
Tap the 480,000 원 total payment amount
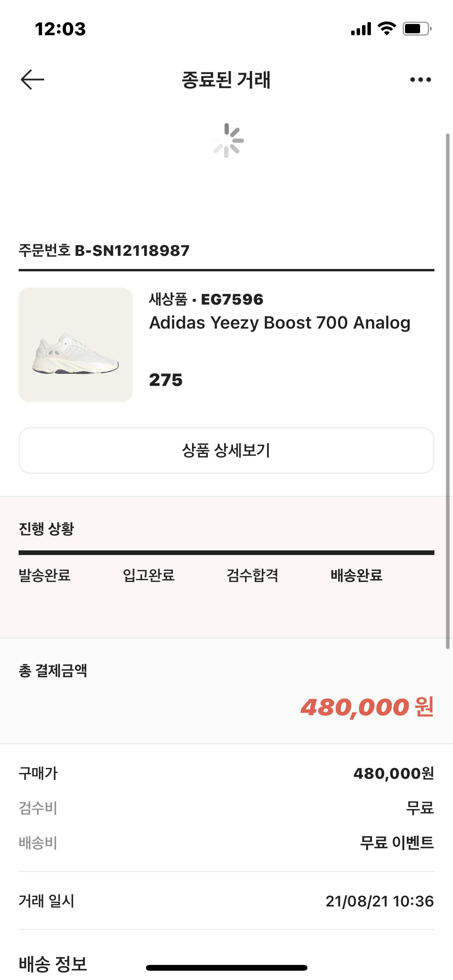tap(367, 707)
